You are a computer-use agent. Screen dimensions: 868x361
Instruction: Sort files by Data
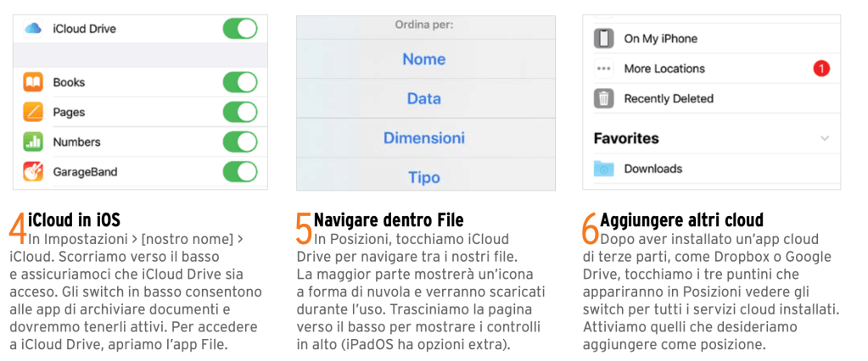click(x=424, y=98)
